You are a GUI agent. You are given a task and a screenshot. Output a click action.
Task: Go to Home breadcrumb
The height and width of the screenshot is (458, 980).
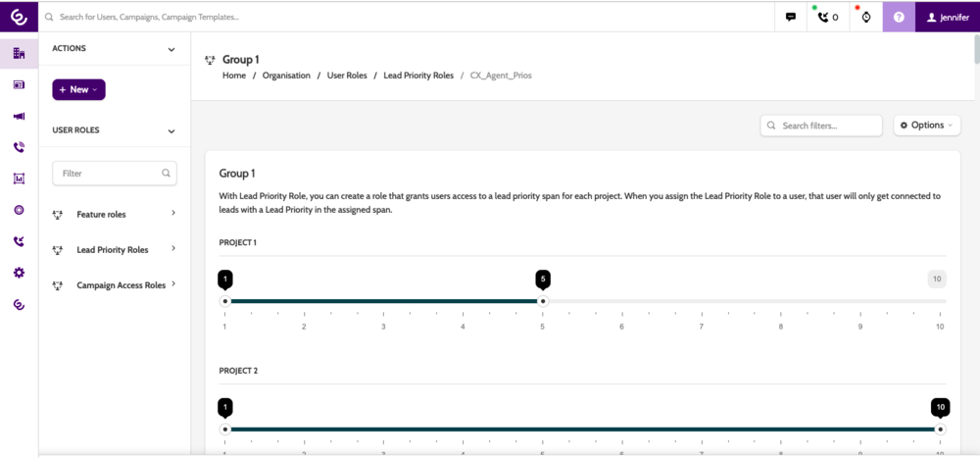(x=234, y=76)
